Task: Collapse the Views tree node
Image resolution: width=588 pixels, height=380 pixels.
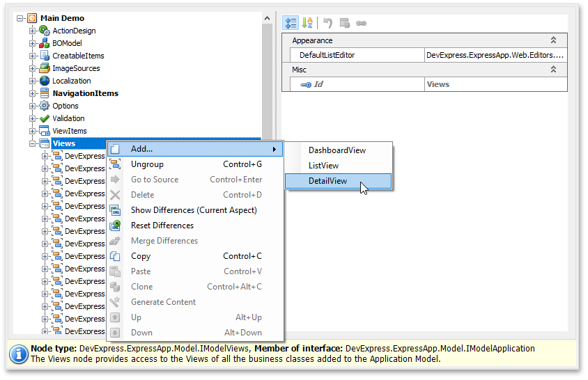Action: tap(32, 143)
